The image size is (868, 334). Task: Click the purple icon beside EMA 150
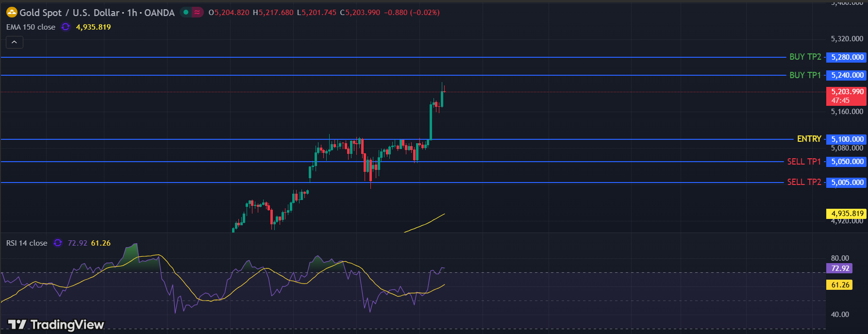[x=66, y=27]
